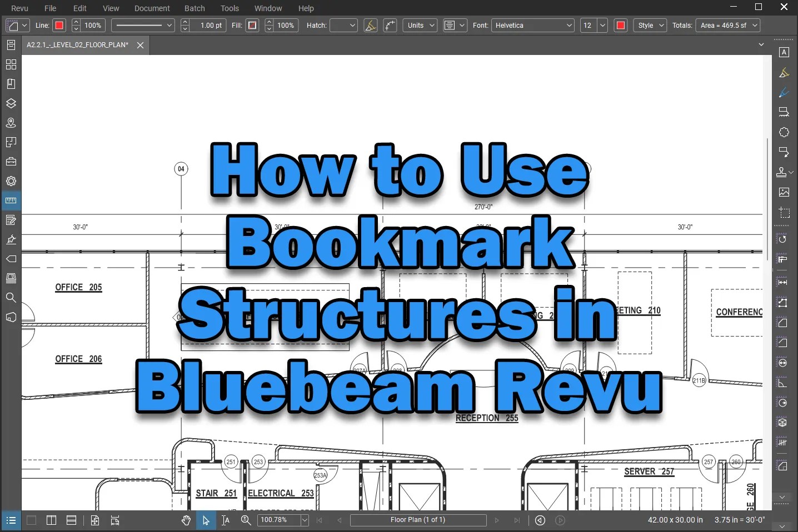The image size is (798, 532).
Task: Click the next page navigation arrow
Action: tap(496, 520)
